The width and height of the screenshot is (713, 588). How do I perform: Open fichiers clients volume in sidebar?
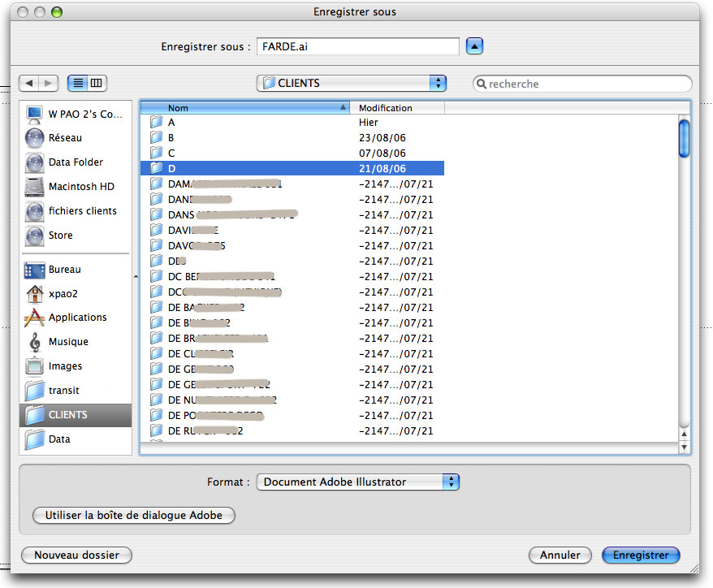coord(76,211)
